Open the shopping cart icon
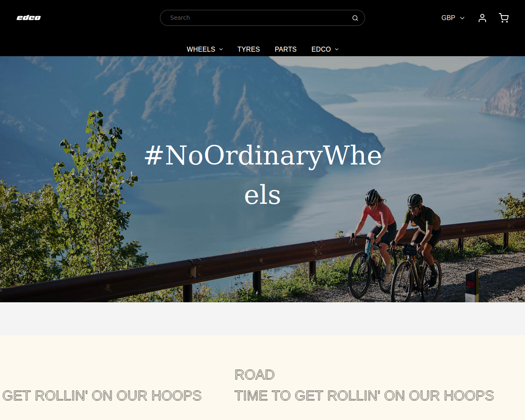Screen dimensions: 525x420 pos(504,18)
